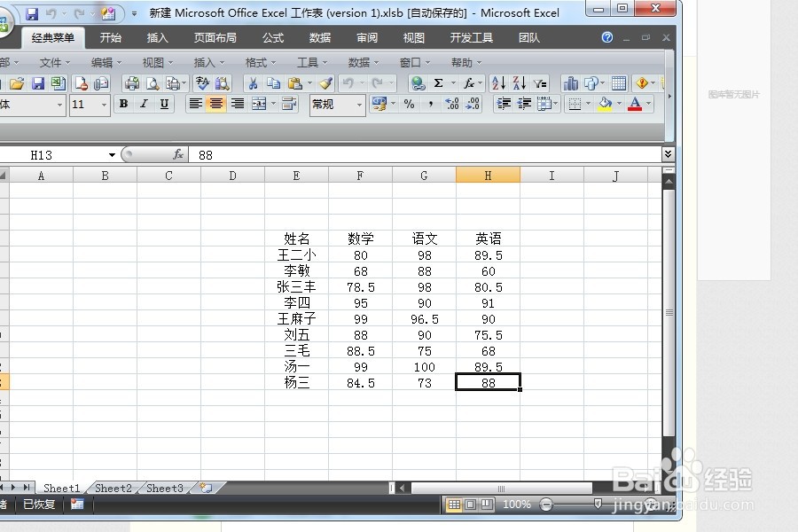Click the Help question mark button

(x=606, y=37)
